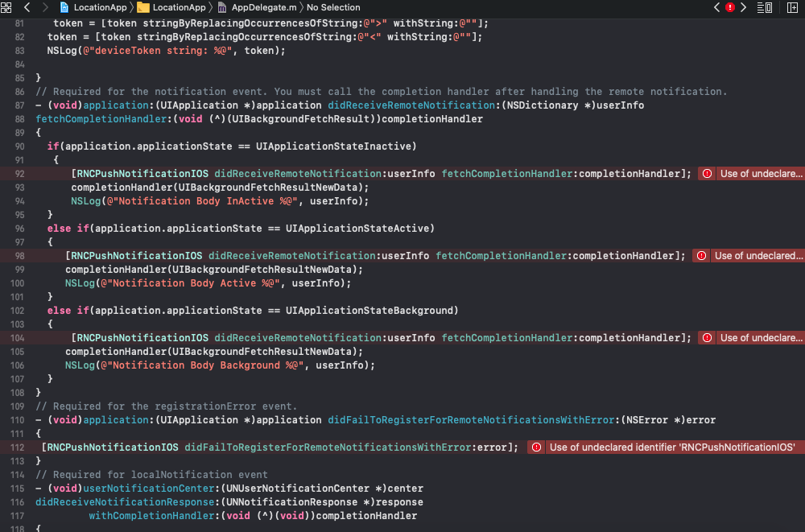The height and width of the screenshot is (532, 805).
Task: Open the 'Use of undeclared...' message on line 98
Action: pos(758,256)
